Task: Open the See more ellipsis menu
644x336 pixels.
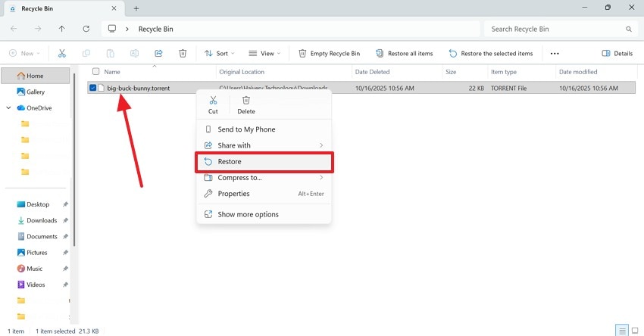Action: [x=555, y=53]
